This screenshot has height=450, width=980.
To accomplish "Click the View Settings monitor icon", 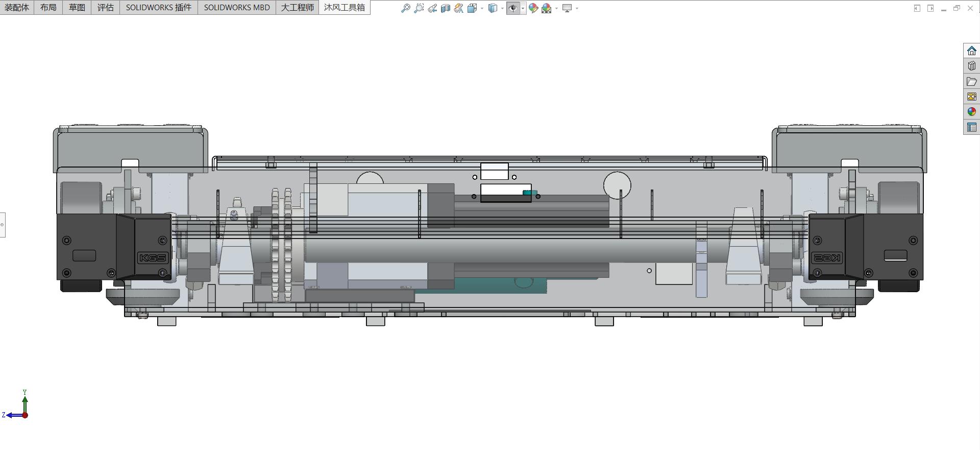I will tap(567, 8).
